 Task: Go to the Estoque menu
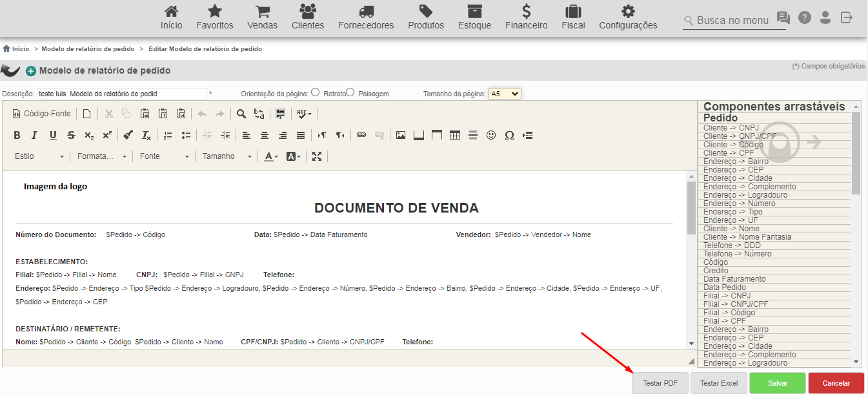coord(474,17)
